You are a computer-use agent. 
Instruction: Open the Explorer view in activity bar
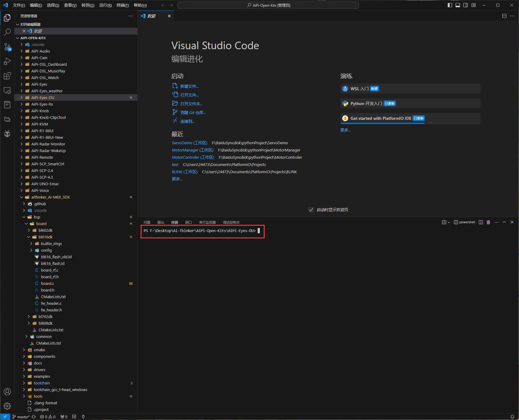[7, 18]
